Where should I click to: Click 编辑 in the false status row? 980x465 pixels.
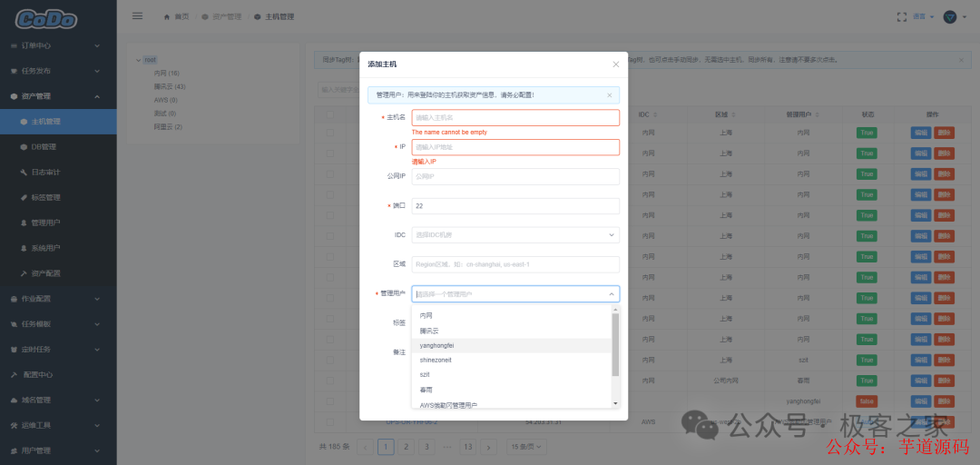[x=921, y=401]
